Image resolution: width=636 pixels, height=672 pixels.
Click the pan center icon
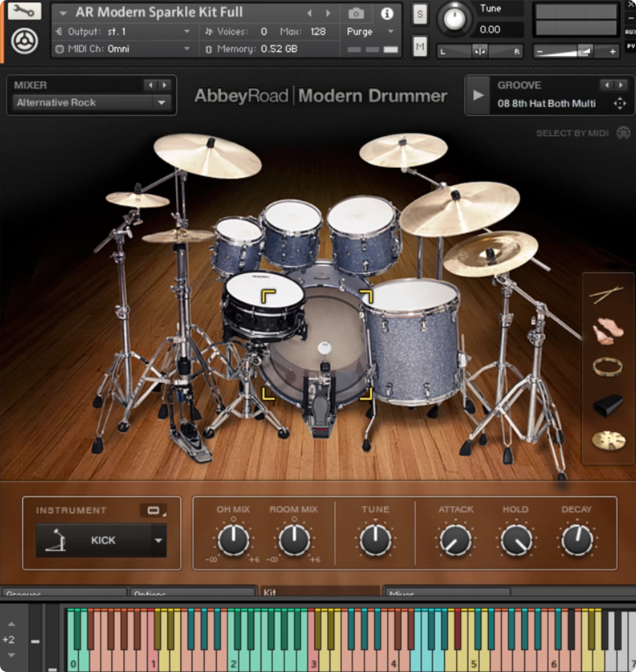click(x=479, y=51)
